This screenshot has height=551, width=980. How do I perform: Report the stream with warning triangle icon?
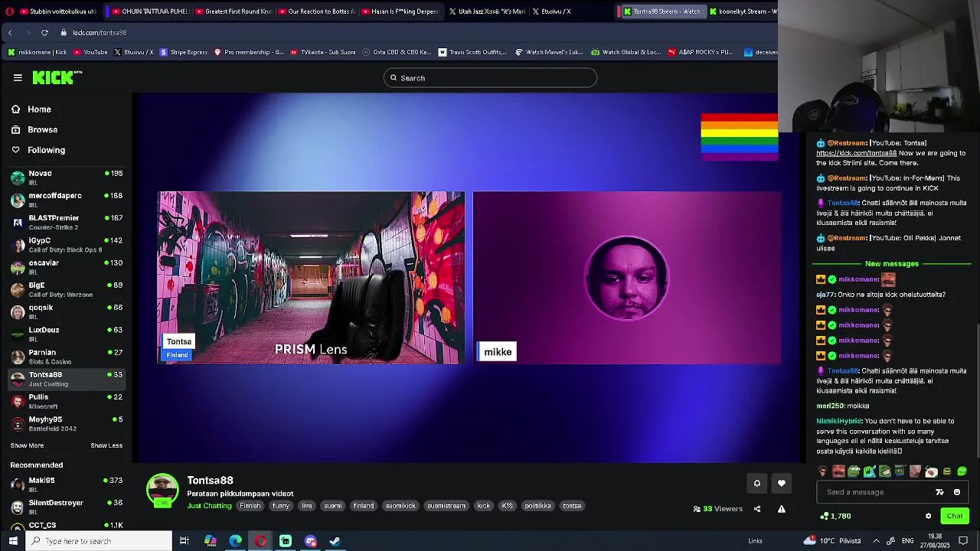[x=782, y=509]
